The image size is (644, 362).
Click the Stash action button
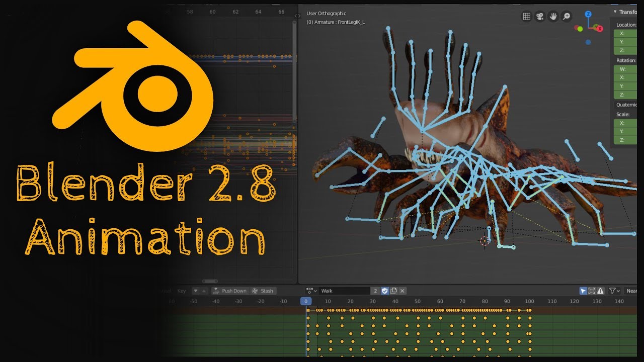[263, 291]
